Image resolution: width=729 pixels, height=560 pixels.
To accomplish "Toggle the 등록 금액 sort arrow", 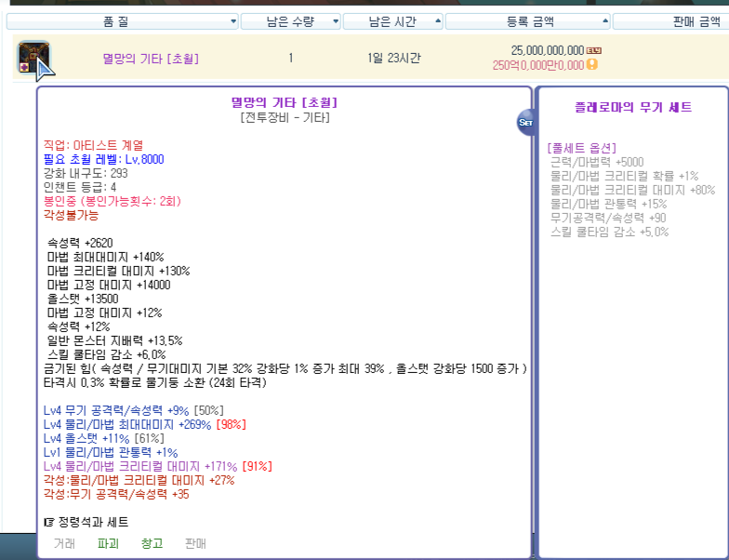I will point(605,20).
